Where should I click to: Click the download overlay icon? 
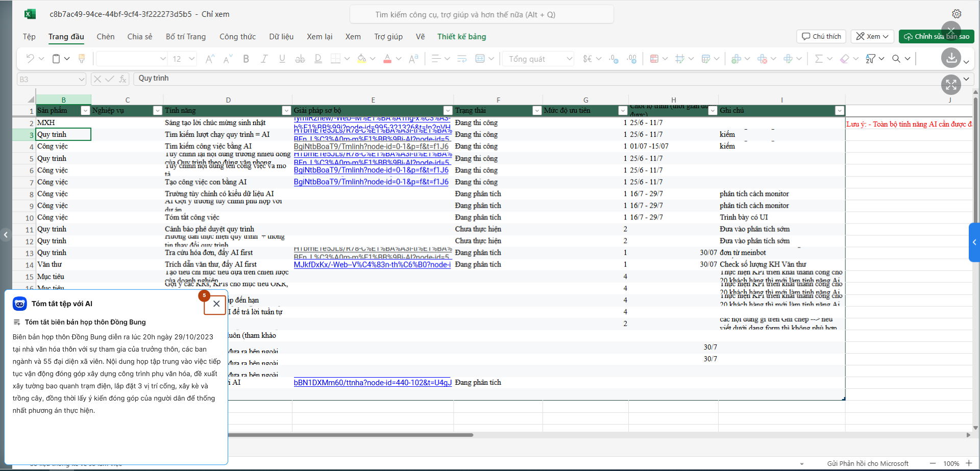(951, 58)
